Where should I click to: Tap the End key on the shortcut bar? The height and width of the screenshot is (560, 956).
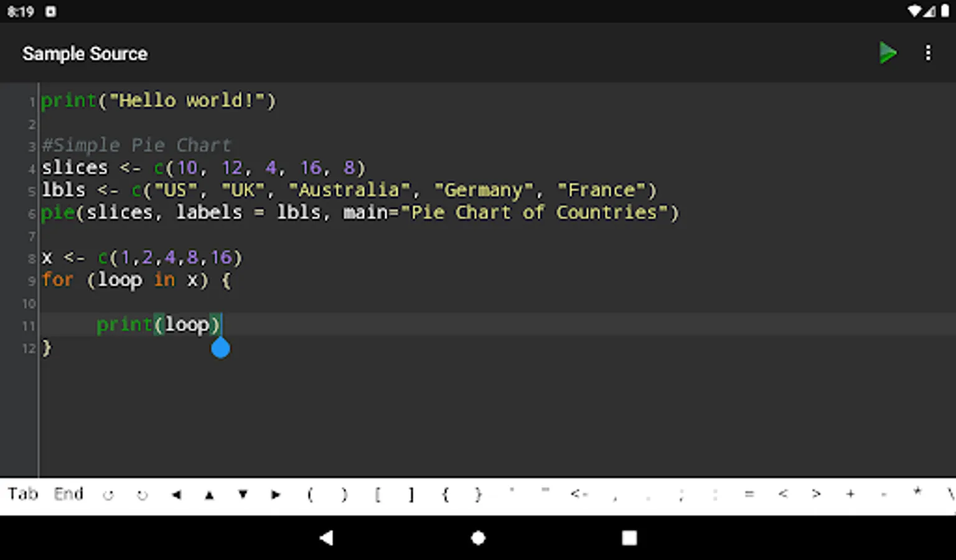click(x=68, y=494)
